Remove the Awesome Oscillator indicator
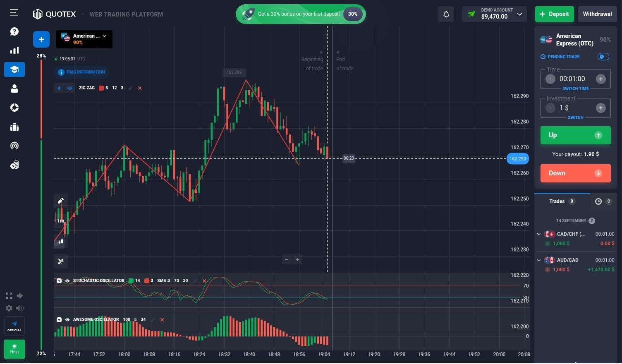Image resolution: width=622 pixels, height=364 pixels. tap(162, 320)
